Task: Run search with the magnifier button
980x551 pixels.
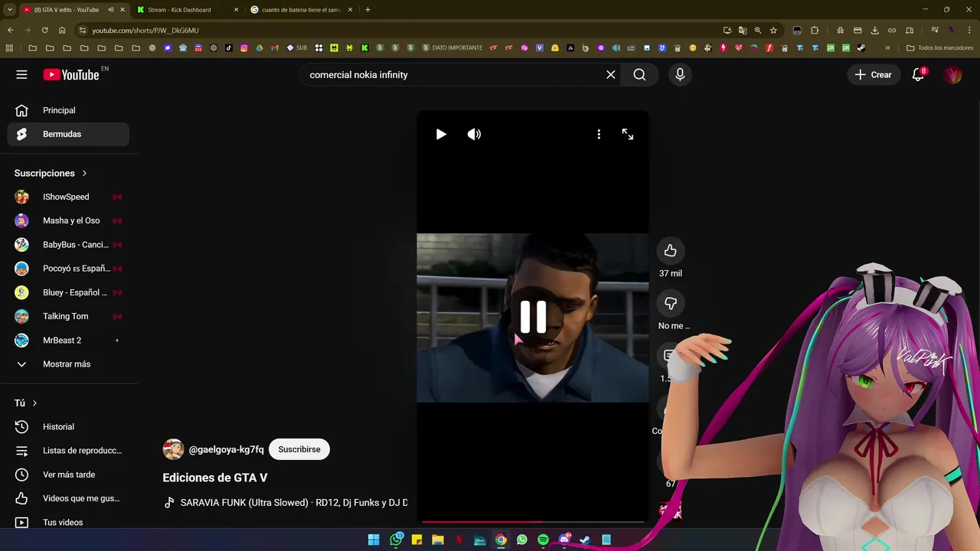Action: pyautogui.click(x=639, y=74)
